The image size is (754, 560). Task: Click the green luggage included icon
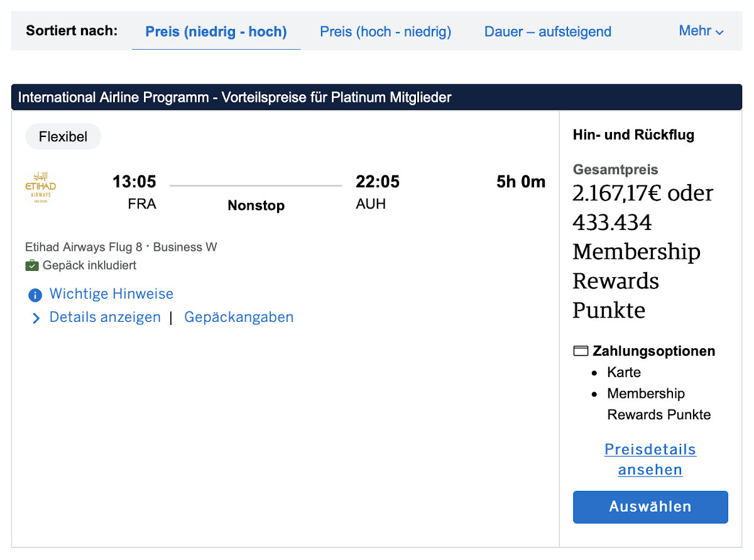tap(32, 266)
